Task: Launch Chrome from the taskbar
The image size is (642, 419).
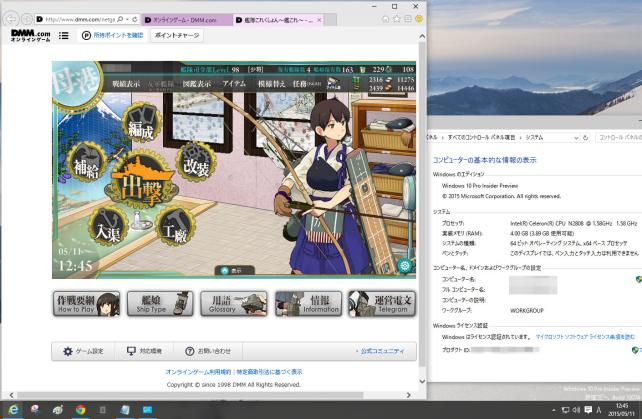Action: pos(80,410)
